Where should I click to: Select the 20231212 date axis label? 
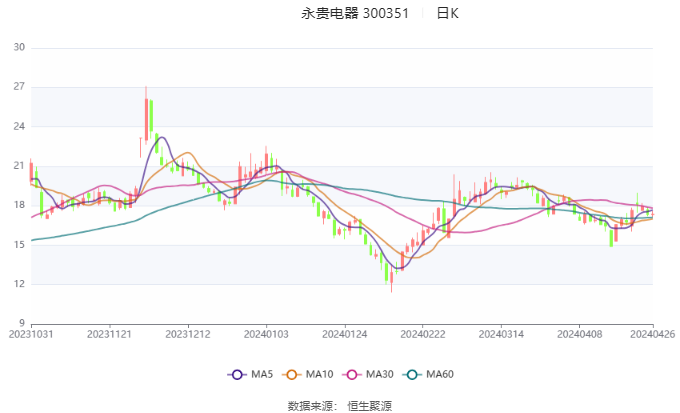(188, 334)
